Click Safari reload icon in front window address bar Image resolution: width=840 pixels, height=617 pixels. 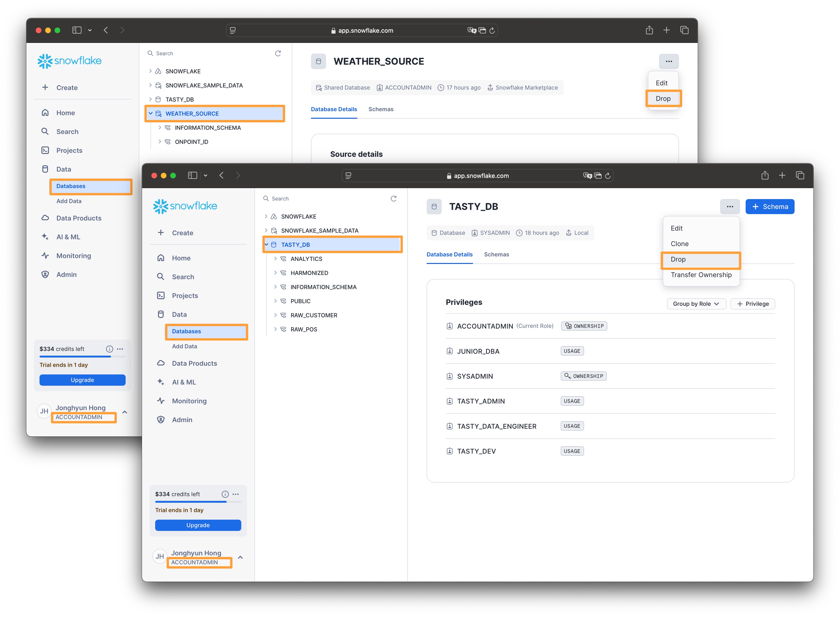[x=608, y=176]
